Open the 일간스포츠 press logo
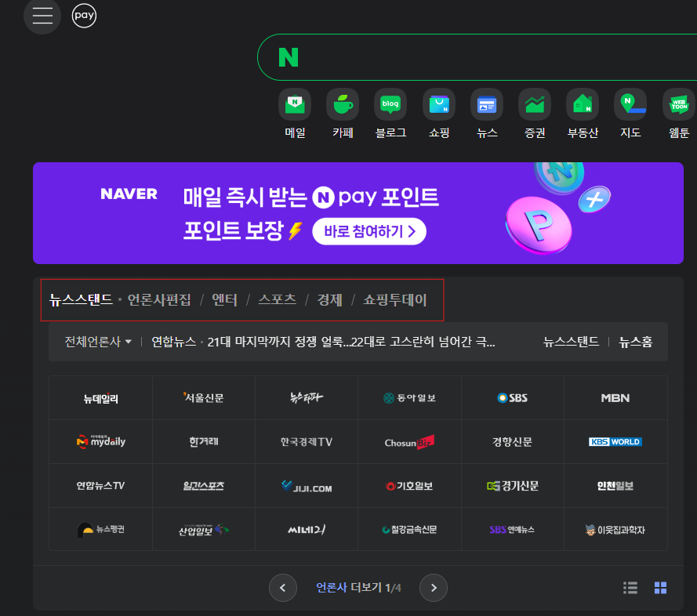697x616 pixels. [x=204, y=486]
